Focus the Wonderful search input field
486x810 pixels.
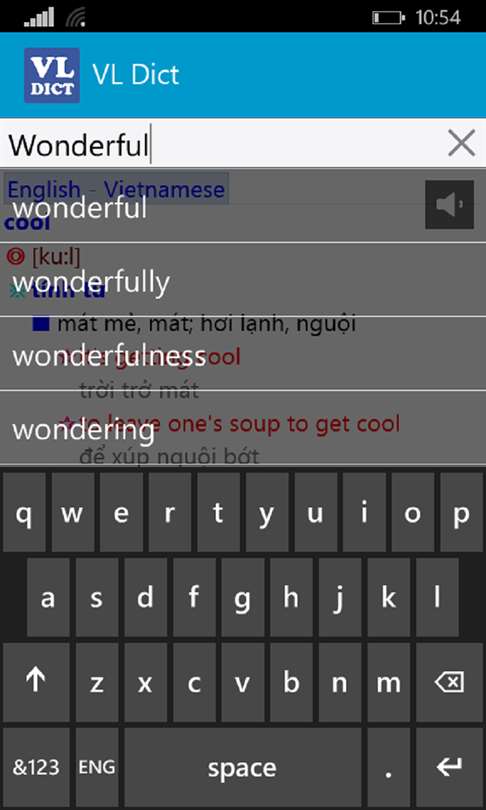point(222,144)
